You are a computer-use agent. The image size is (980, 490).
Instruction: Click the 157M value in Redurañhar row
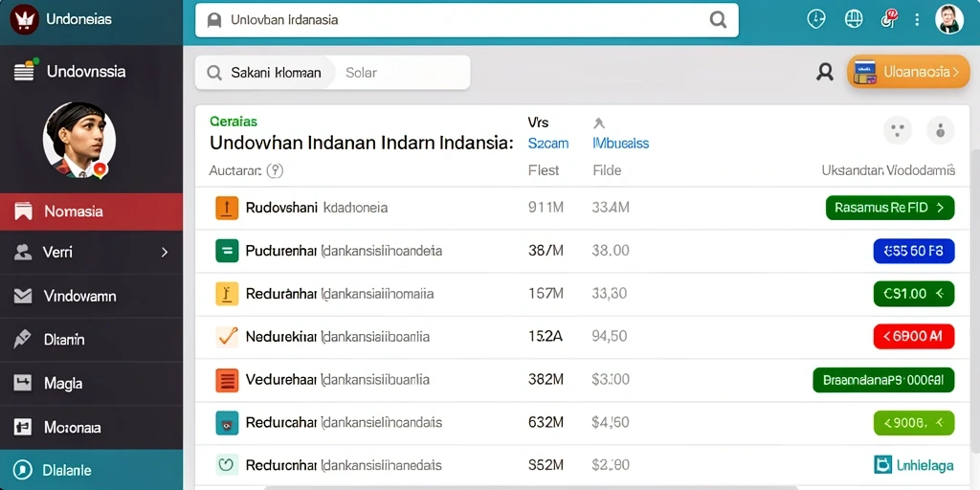click(x=546, y=293)
